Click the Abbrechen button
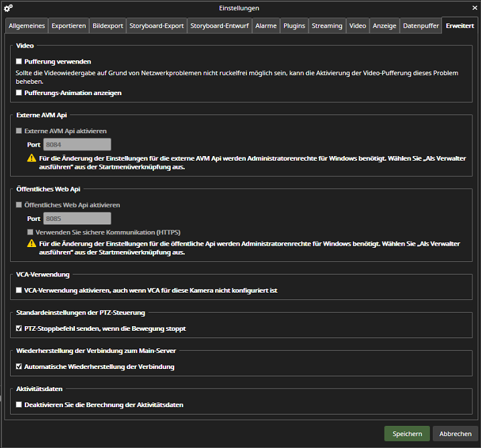 [456, 433]
